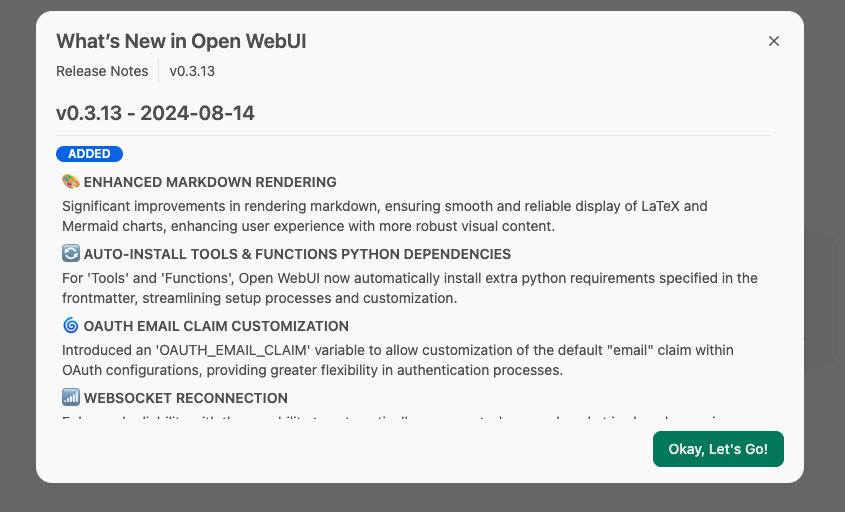This screenshot has height=512, width=845.
Task: Click the "v0.3.13 - 2024-08-14" release heading
Action: click(155, 113)
